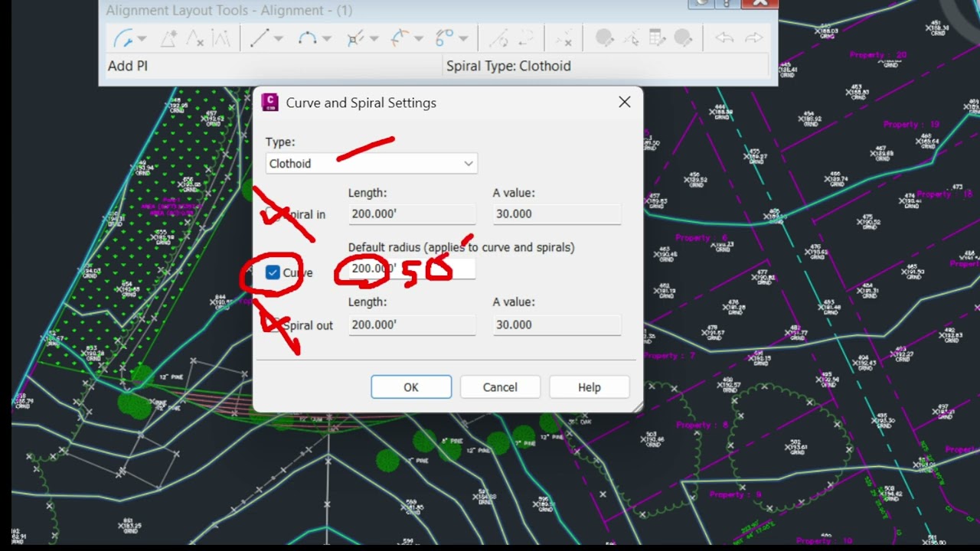Select the Tangent-Tangent draw alignment tool

[x=122, y=38]
